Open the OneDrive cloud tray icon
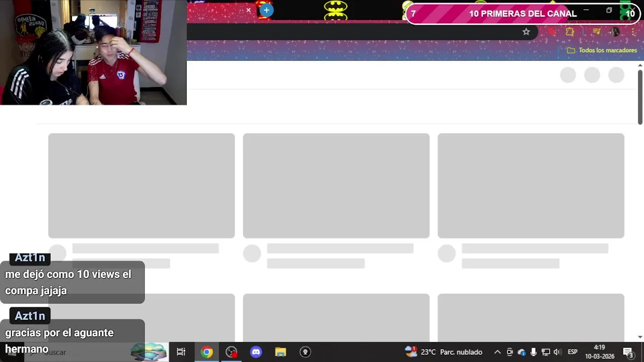Viewport: 644px width, 362px height. (522, 352)
